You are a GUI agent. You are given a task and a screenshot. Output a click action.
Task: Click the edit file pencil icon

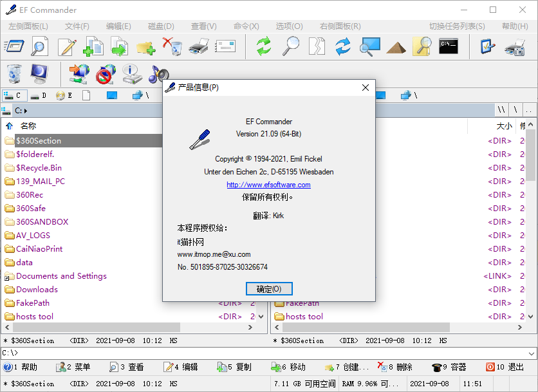[67, 46]
